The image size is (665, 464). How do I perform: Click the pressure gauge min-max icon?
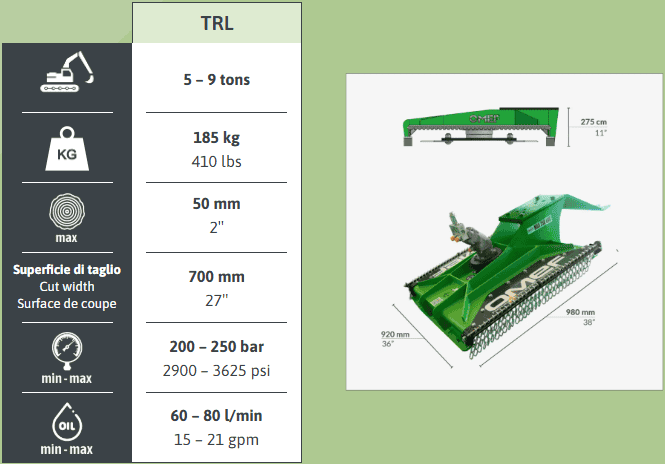pos(66,352)
